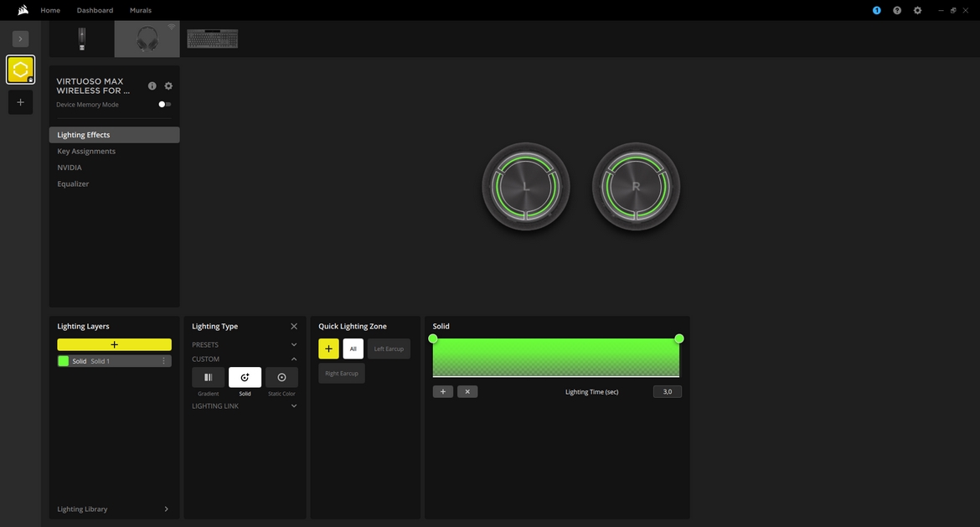The width and height of the screenshot is (980, 527).
Task: Select the Left Earcup zone
Action: point(389,349)
